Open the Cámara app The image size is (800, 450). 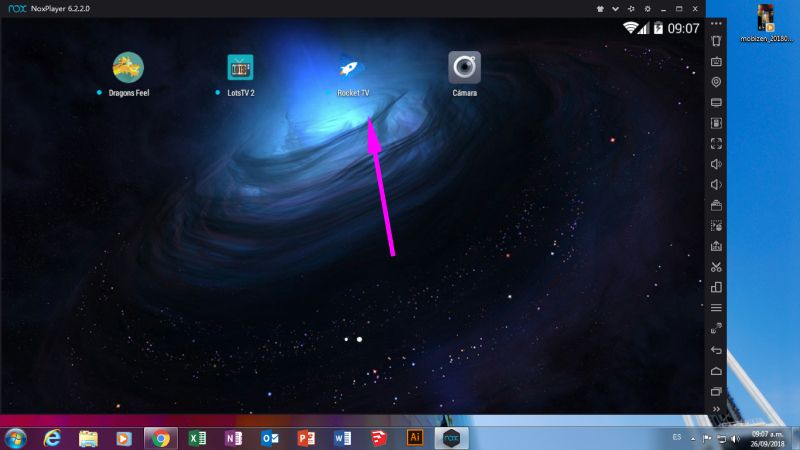(464, 67)
